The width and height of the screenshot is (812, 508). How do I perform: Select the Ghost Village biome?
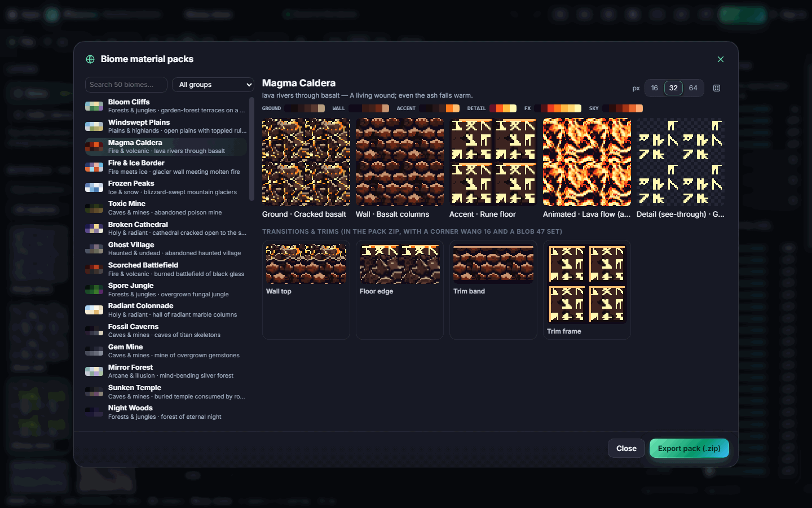(x=166, y=249)
